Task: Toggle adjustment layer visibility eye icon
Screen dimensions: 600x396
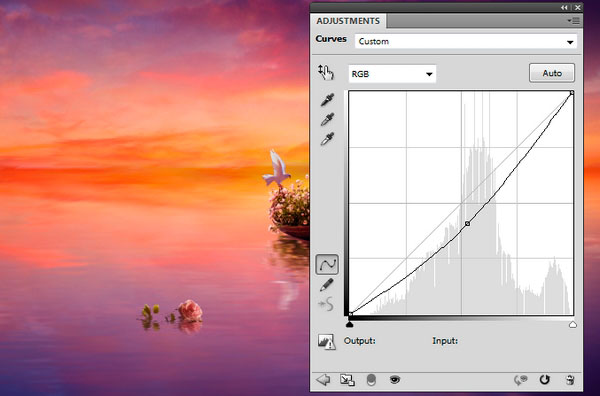Action: (x=395, y=380)
